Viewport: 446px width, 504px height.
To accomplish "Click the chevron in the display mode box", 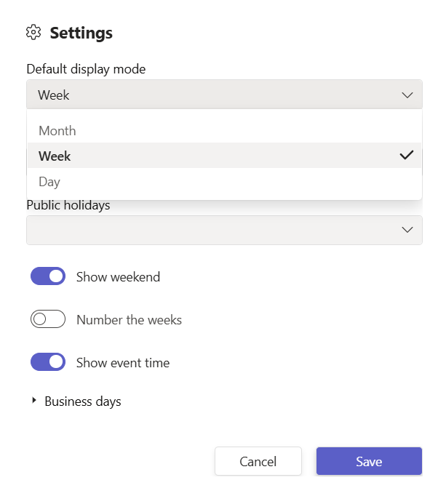I will pos(407,95).
